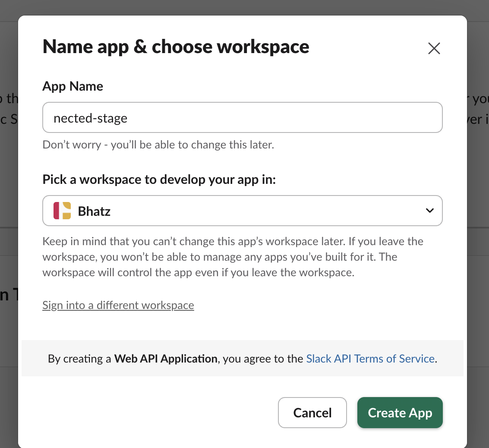Click the bold 'Web API Application' text
This screenshot has height=448, width=489.
[165, 359]
